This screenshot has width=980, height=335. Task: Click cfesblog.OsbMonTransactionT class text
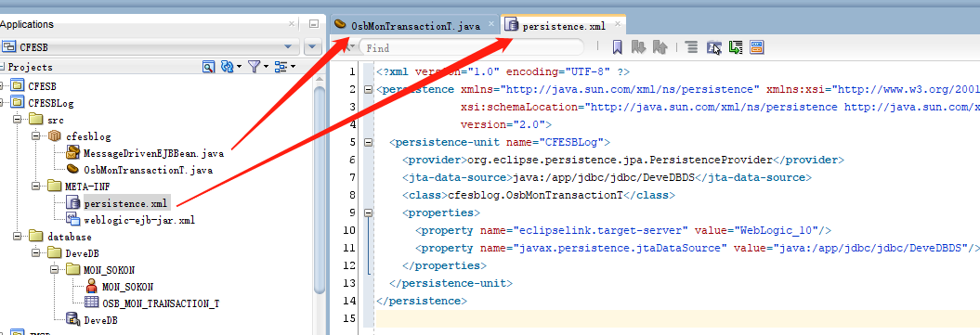pyautogui.click(x=535, y=195)
